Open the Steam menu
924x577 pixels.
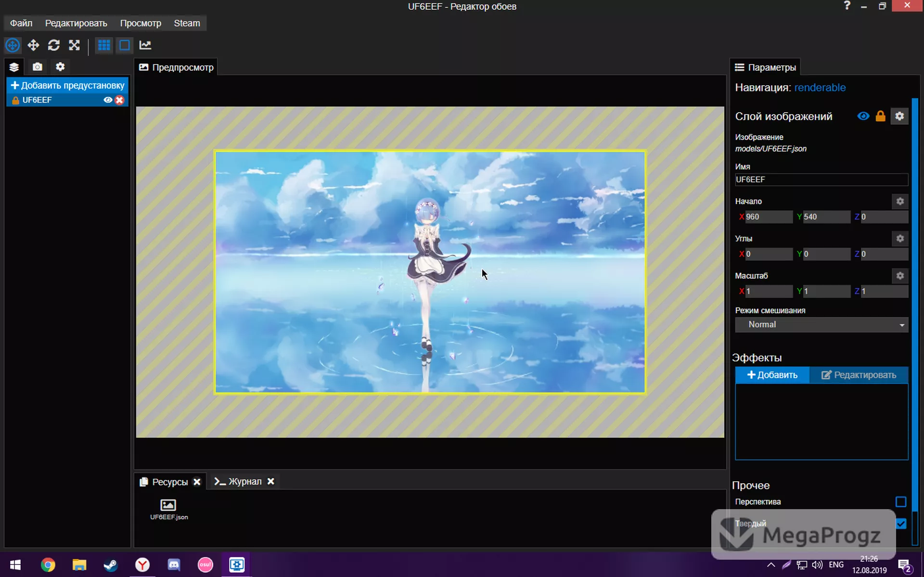pos(187,23)
